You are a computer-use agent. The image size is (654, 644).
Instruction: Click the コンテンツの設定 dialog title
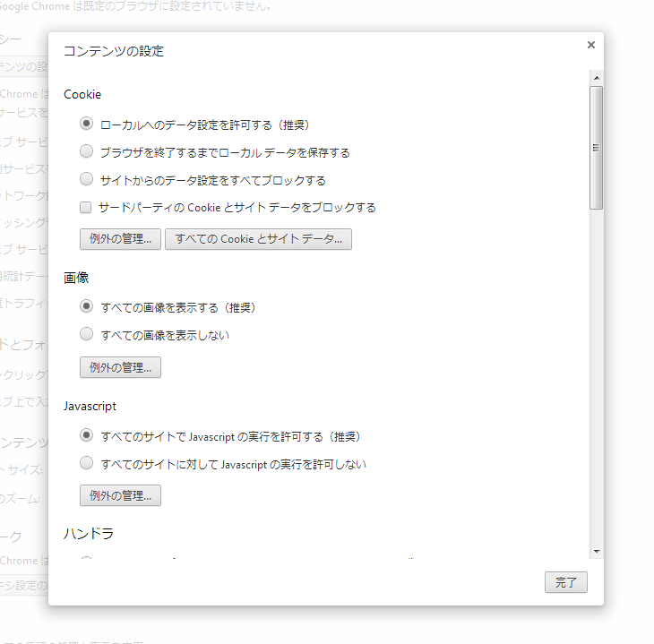pyautogui.click(x=114, y=51)
